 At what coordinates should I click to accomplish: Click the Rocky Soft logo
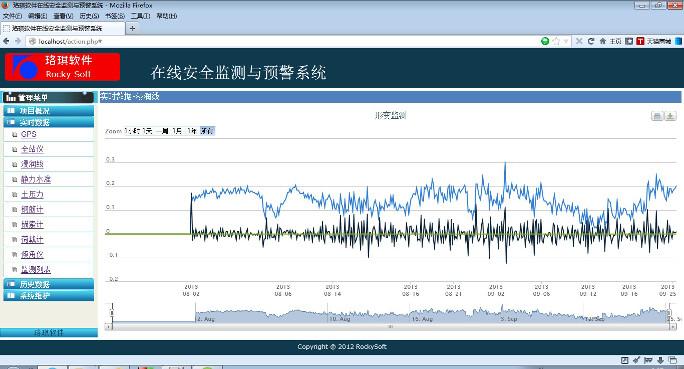coord(62,67)
